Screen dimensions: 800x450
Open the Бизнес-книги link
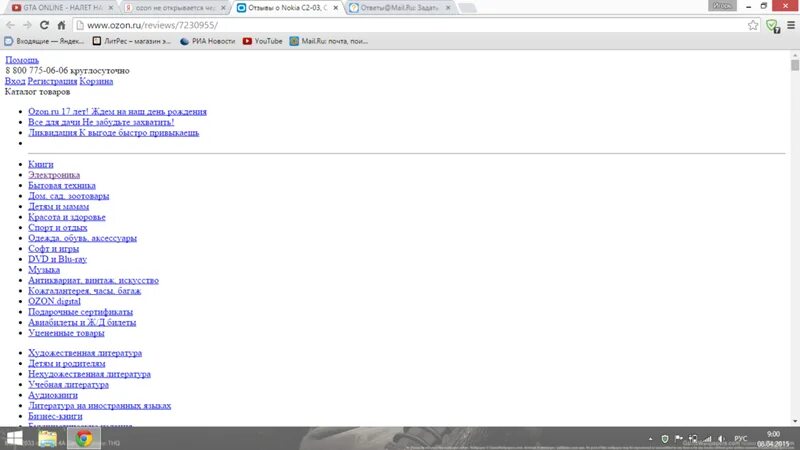click(55, 416)
